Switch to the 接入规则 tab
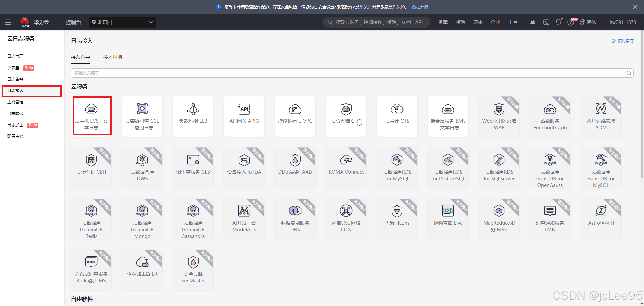Screen dimensions: 644x306 [x=113, y=57]
